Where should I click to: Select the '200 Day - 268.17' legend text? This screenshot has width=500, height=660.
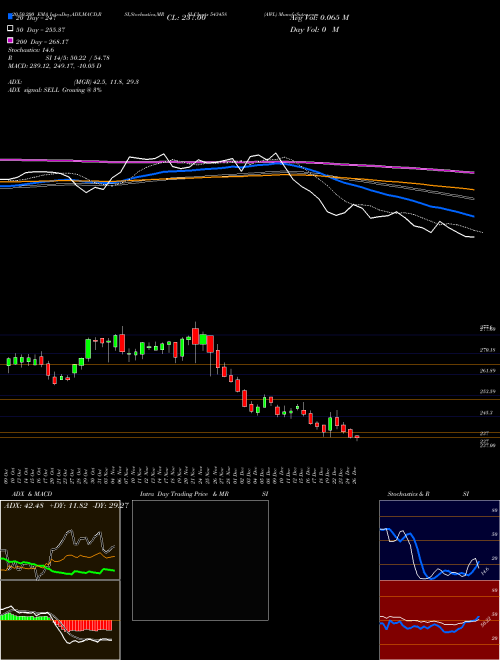[42, 42]
